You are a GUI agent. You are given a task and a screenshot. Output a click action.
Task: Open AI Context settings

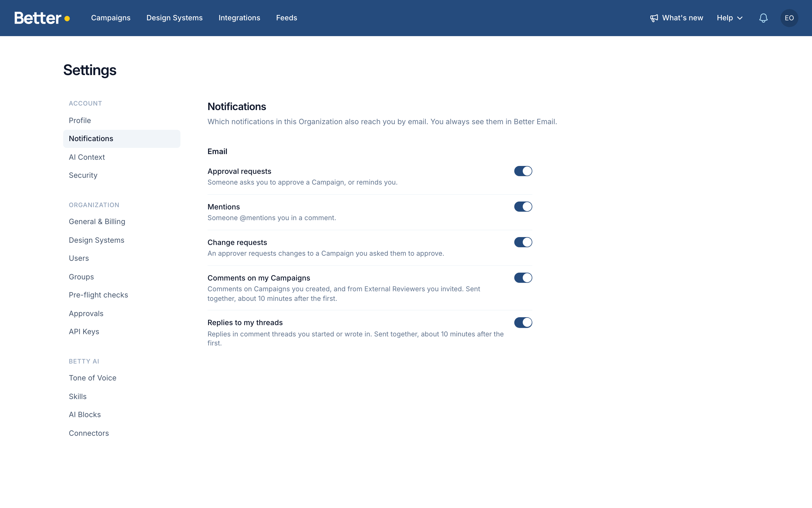(x=122, y=157)
